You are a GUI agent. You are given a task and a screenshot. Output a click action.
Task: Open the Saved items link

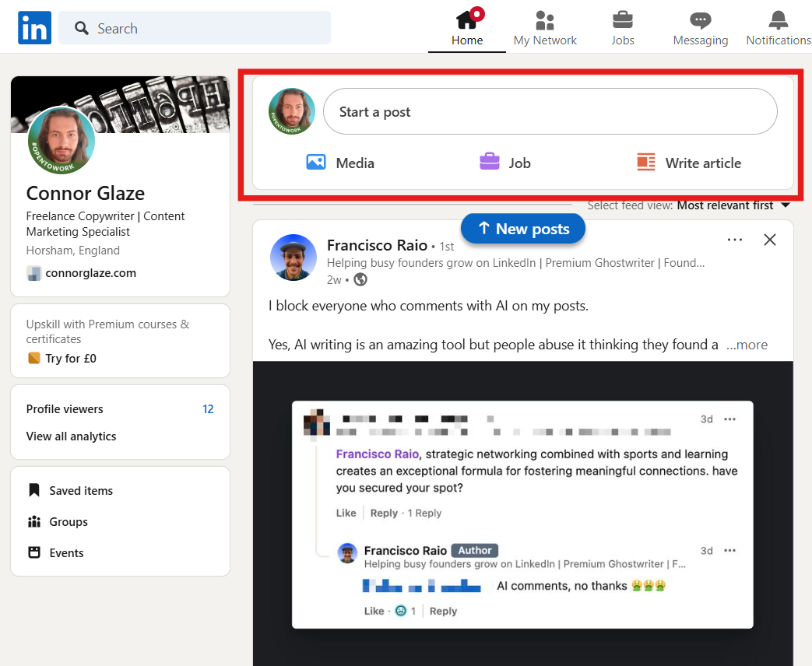(x=81, y=491)
